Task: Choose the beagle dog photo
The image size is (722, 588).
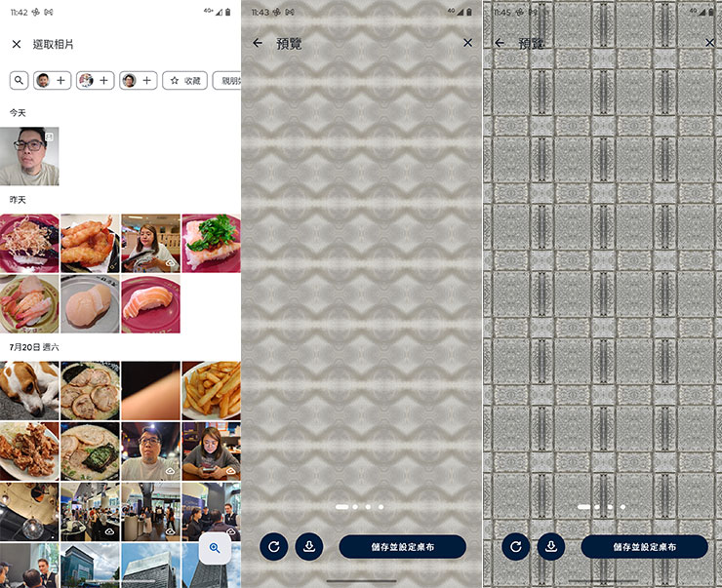Action: point(29,391)
